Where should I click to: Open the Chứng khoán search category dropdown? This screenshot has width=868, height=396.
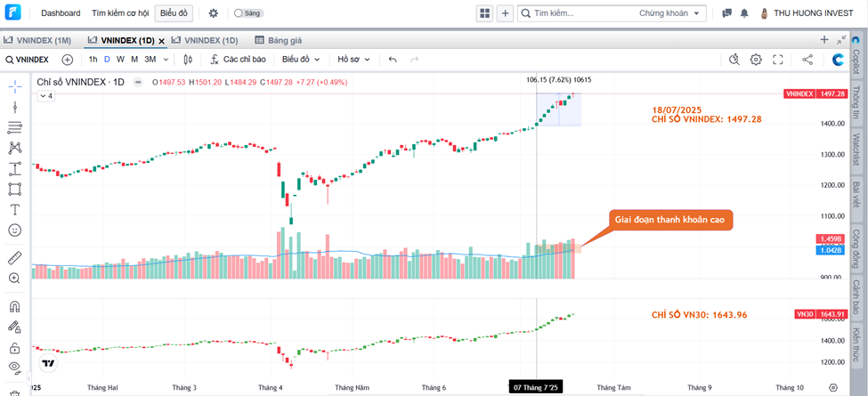pyautogui.click(x=669, y=13)
